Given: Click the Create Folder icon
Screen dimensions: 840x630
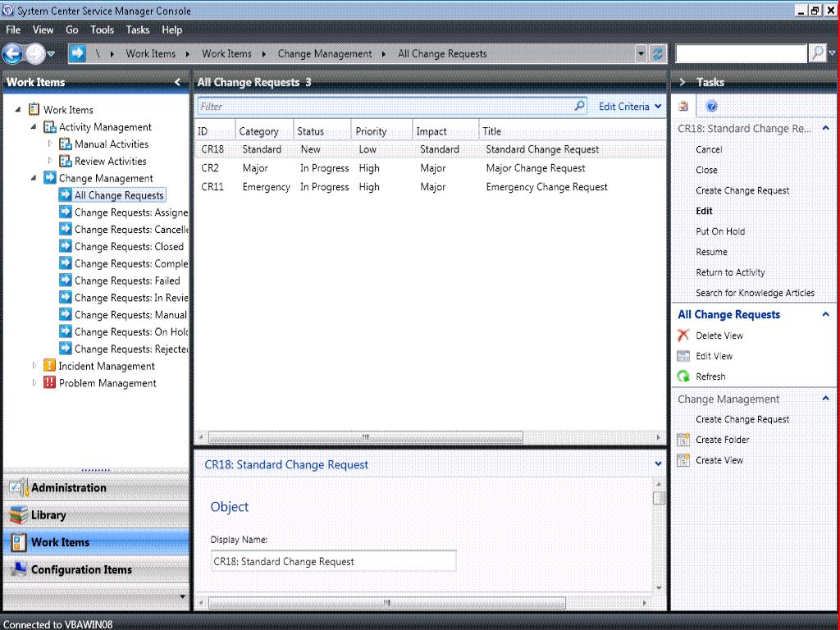Looking at the screenshot, I should [x=683, y=440].
